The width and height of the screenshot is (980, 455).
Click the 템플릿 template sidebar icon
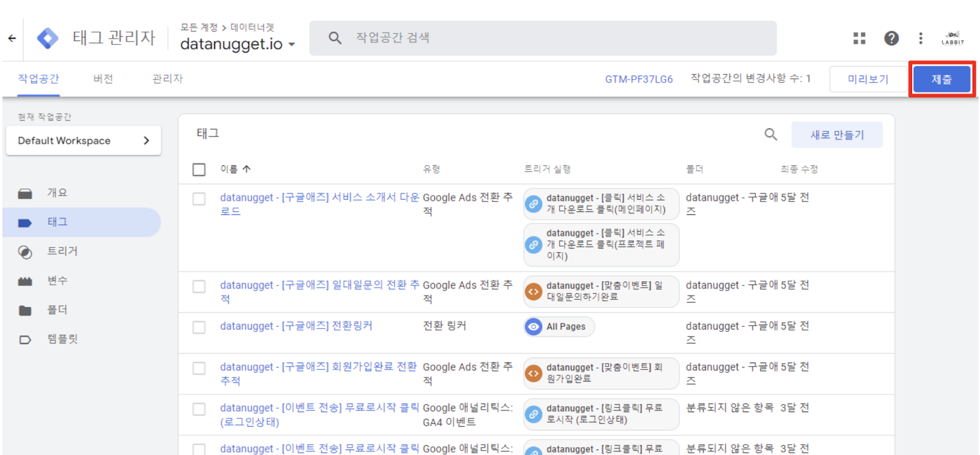coord(25,339)
